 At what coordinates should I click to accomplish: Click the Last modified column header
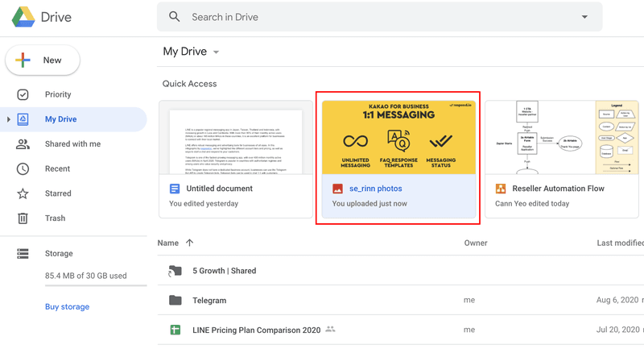click(x=620, y=243)
